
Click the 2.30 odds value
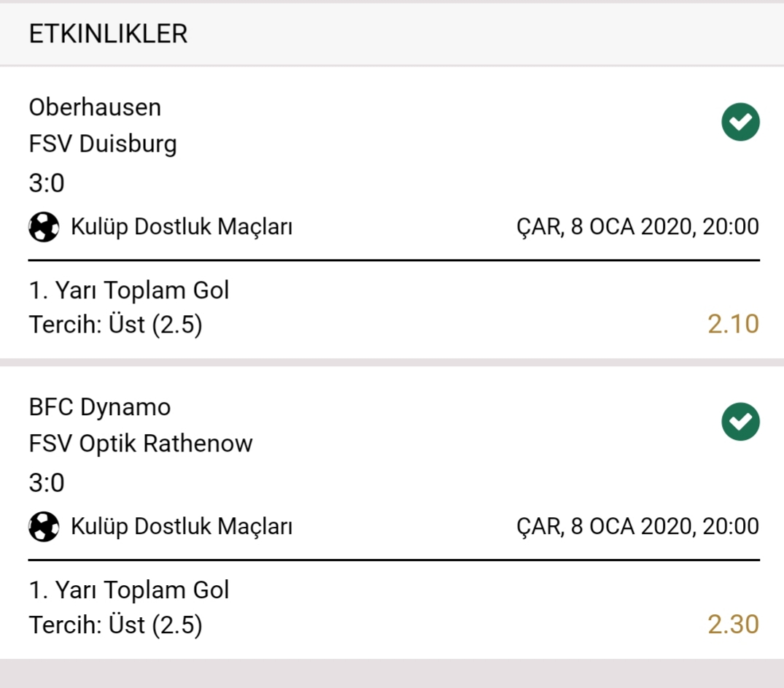point(733,624)
